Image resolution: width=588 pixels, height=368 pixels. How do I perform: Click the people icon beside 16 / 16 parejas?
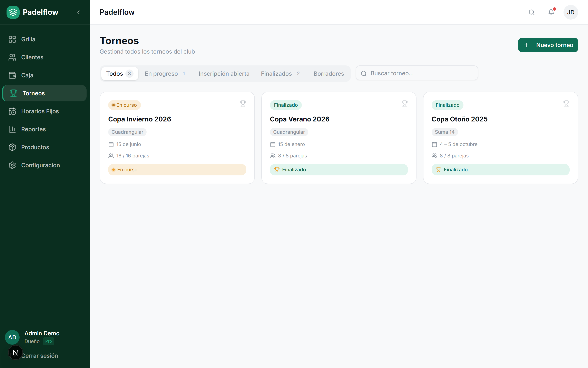pos(111,156)
